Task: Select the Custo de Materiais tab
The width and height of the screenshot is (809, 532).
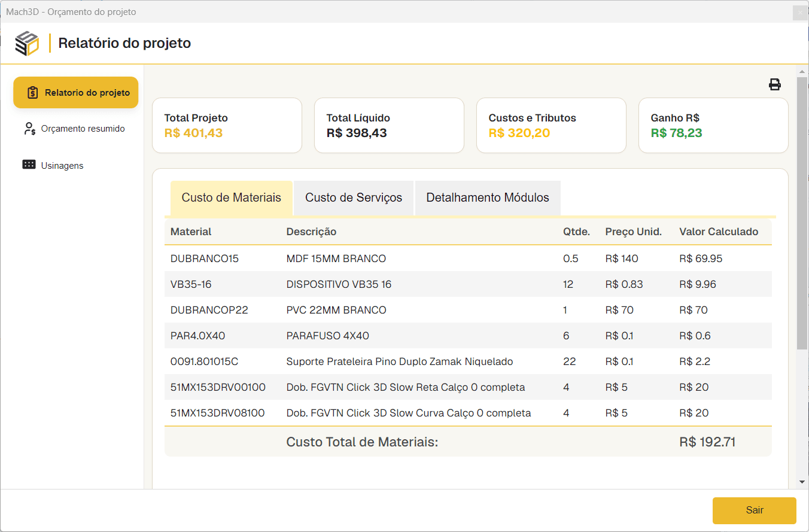Action: pyautogui.click(x=232, y=197)
